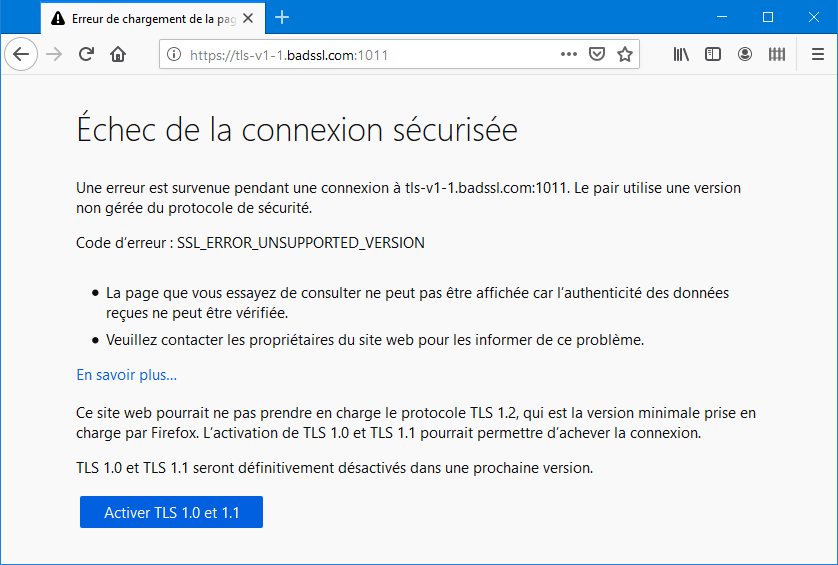Click the extension icon beside account avatar
The width and height of the screenshot is (838, 565).
tap(777, 55)
